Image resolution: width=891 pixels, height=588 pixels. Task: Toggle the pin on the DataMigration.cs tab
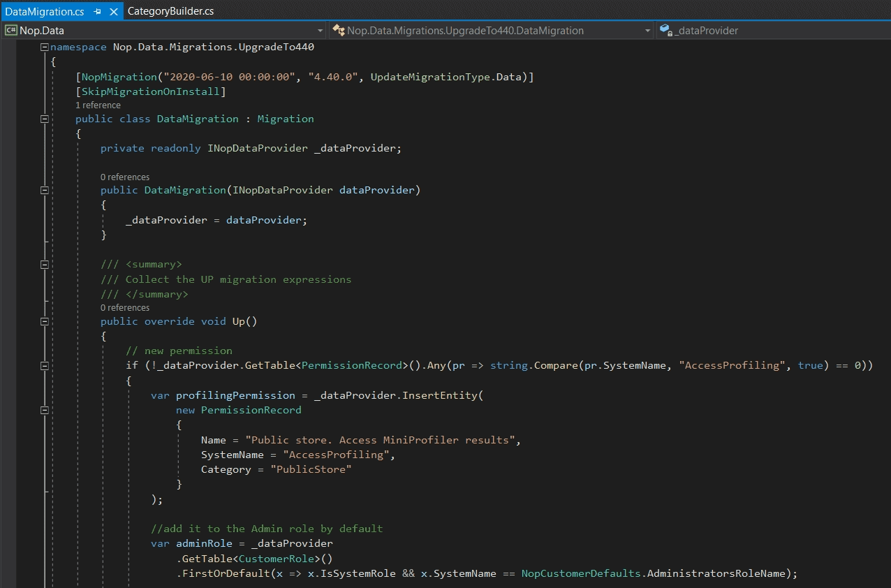[98, 11]
